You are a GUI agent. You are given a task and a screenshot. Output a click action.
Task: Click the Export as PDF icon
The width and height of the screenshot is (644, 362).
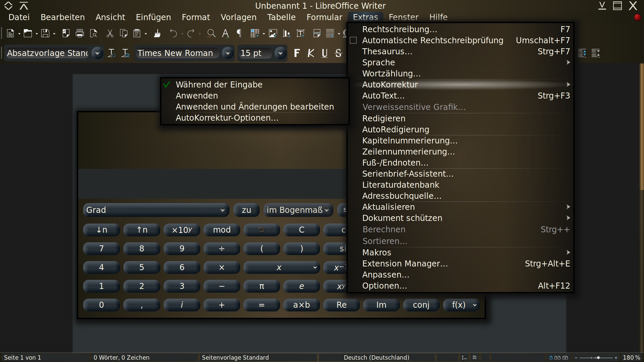pos(66,33)
